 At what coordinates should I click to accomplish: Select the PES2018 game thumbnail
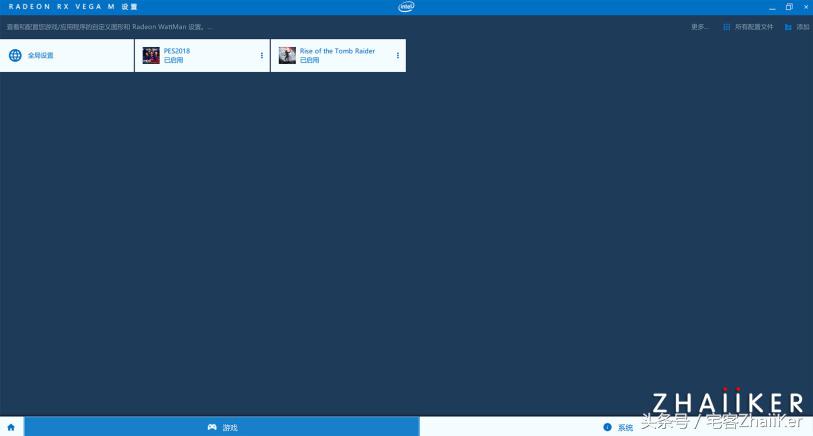pos(151,55)
